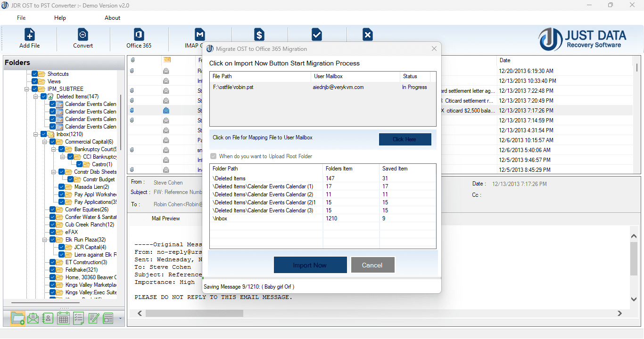Collapse the Constr Disb Sheets node
This screenshot has height=339, width=644.
click(x=54, y=172)
